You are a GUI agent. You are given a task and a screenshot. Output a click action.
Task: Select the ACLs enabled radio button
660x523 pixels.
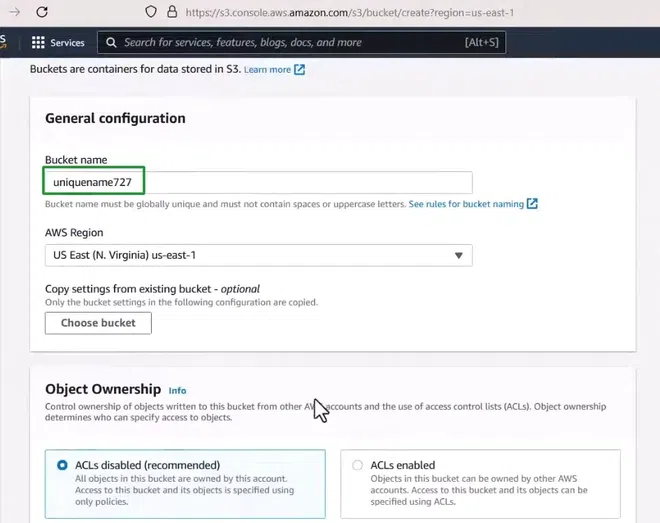[x=357, y=465]
